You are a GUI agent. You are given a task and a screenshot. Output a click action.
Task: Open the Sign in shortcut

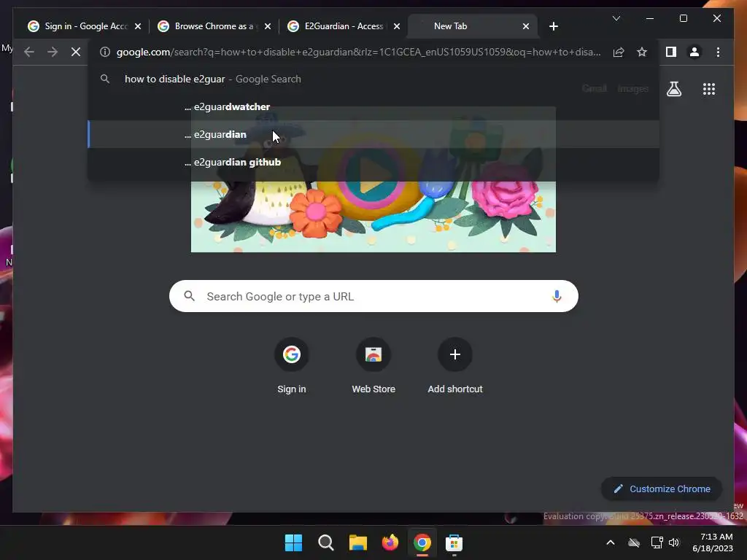click(x=292, y=366)
